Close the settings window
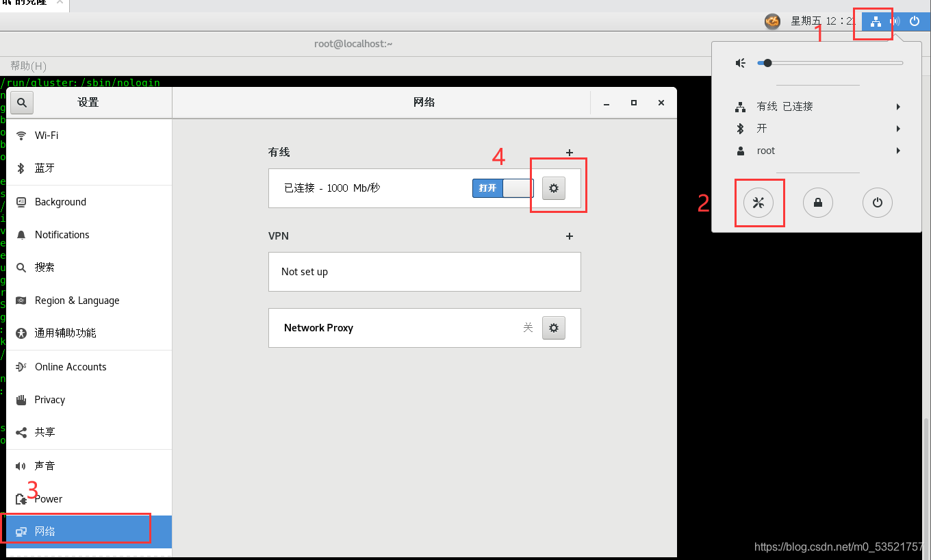The height and width of the screenshot is (560, 931). [x=661, y=103]
